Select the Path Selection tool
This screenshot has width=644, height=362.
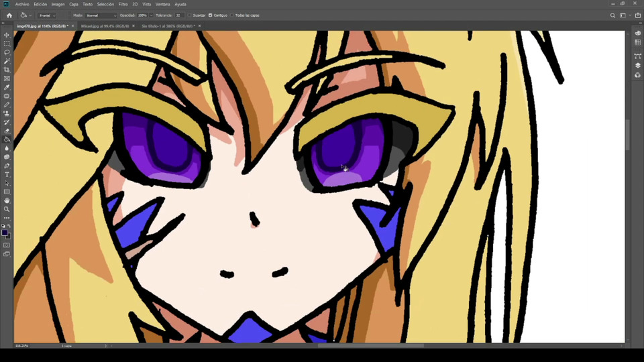7,183
